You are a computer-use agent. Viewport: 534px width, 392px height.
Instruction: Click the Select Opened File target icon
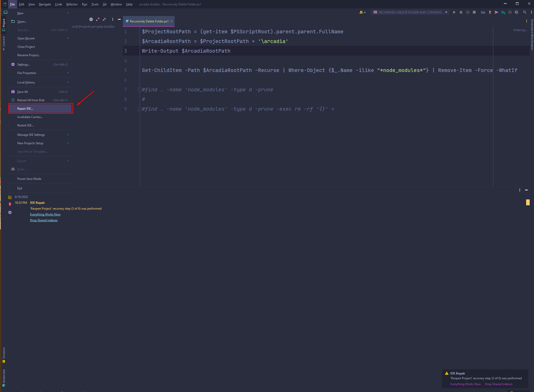[91, 19]
